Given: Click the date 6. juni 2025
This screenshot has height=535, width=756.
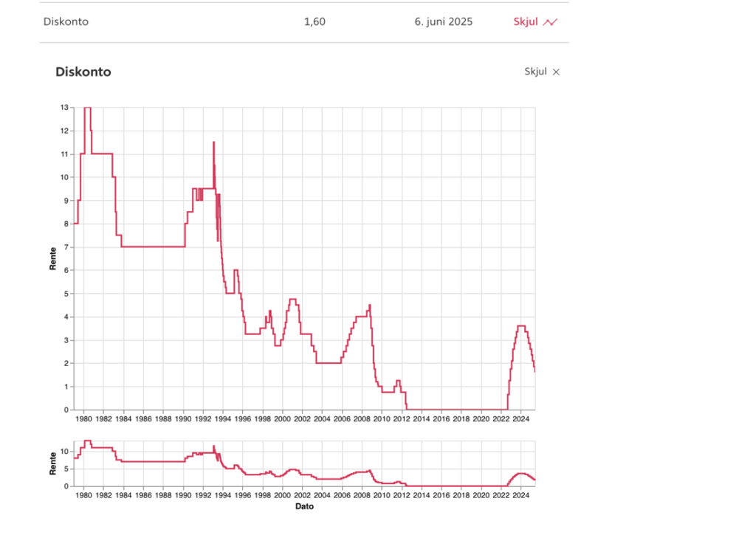Looking at the screenshot, I should click(444, 22).
